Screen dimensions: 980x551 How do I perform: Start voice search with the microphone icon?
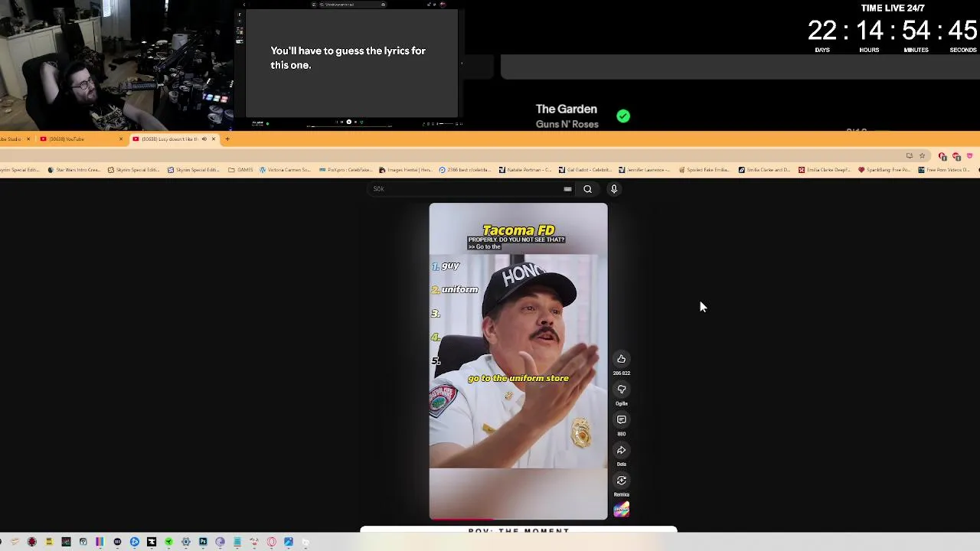click(614, 189)
